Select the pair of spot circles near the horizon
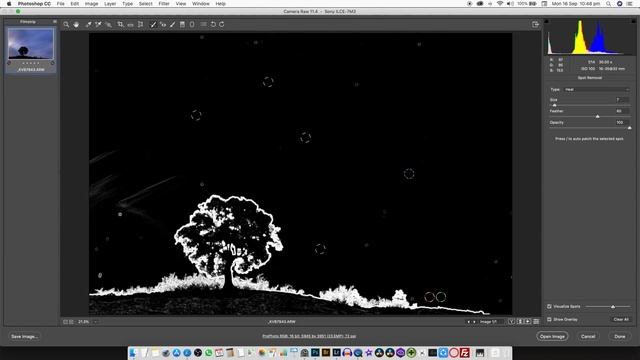The image size is (640, 360). (x=435, y=297)
